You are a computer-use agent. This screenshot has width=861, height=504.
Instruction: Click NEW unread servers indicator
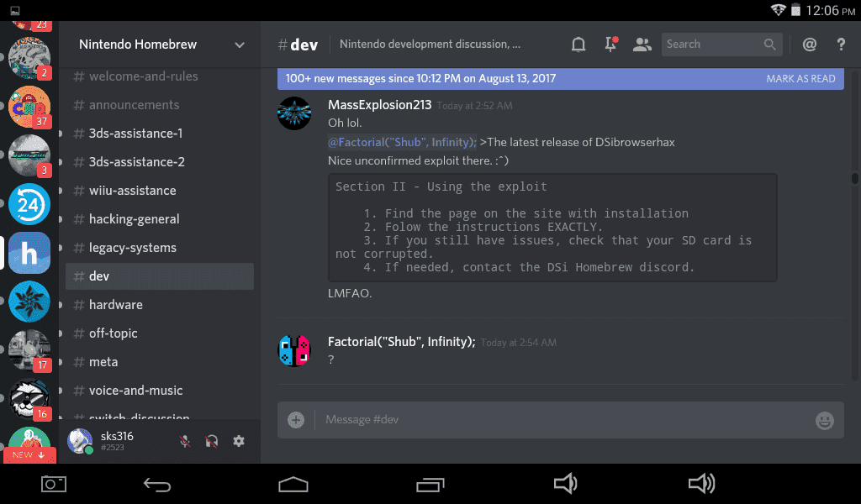coord(29,455)
